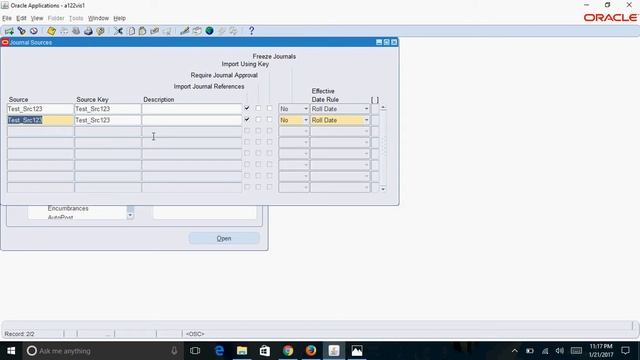This screenshot has width=640, height=360.
Task: Open Firefox from the taskbar
Action: (x=311, y=351)
